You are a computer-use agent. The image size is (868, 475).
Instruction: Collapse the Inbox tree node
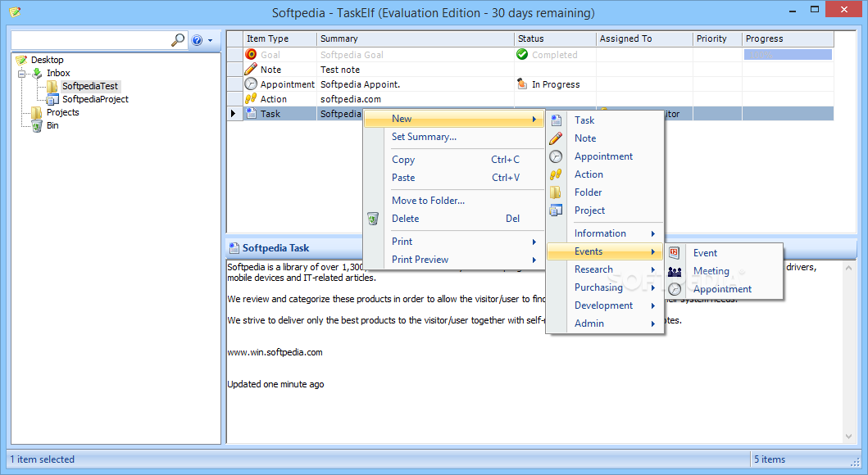point(21,73)
